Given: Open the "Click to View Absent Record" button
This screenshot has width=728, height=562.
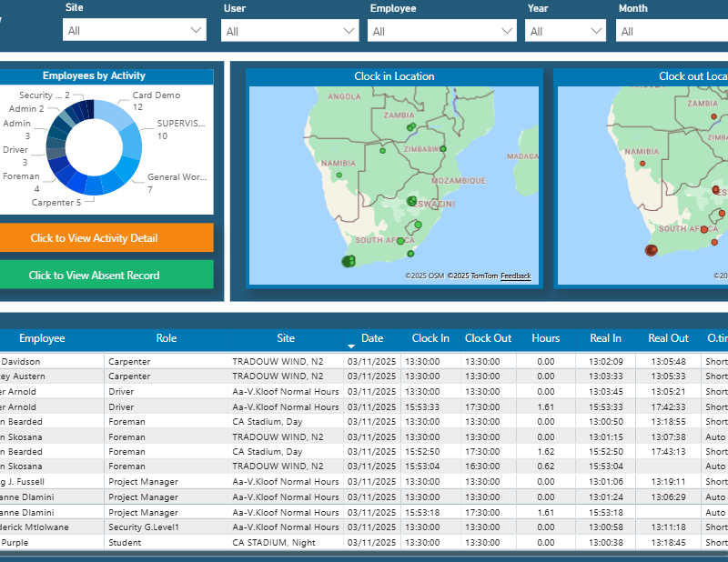Looking at the screenshot, I should [x=94, y=276].
